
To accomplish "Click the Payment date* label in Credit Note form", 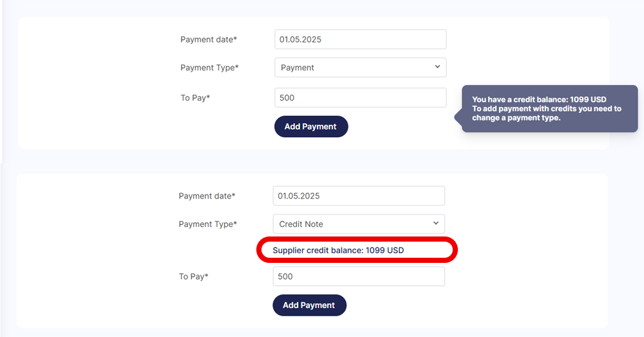I will (207, 197).
